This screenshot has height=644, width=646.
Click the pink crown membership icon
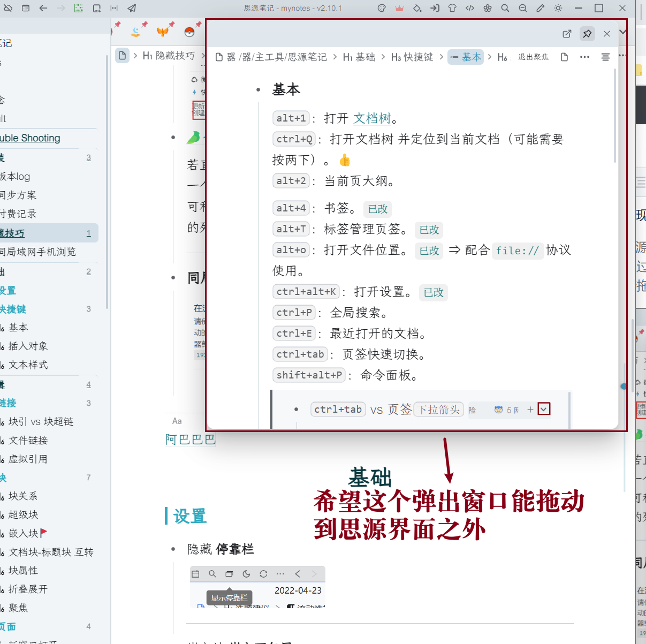click(x=399, y=8)
